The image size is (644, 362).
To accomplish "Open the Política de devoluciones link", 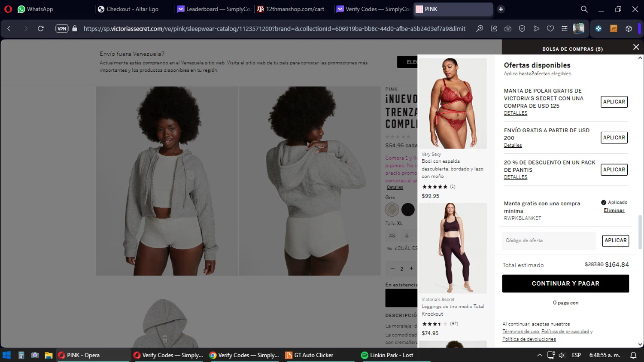I will point(529,339).
